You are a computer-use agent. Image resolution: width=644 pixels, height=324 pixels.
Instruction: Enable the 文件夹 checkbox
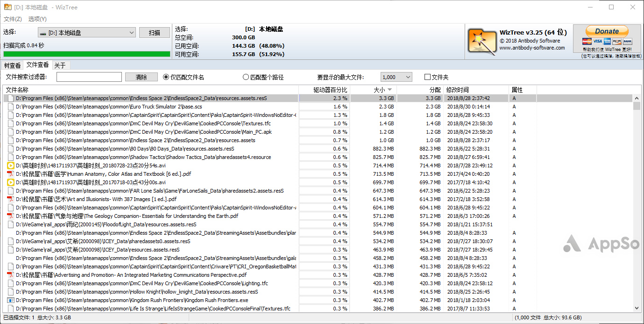coord(427,77)
